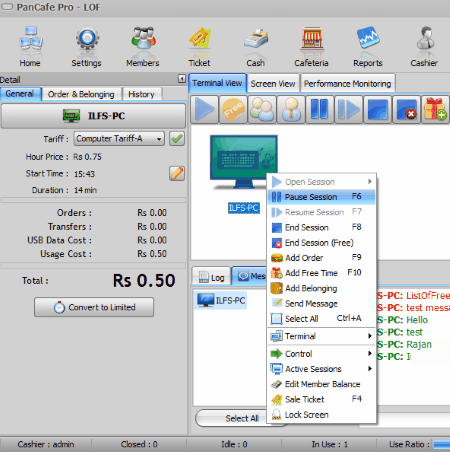Click the green checkmark beside Tariff
Image resolution: width=450 pixels, height=452 pixels.
(x=177, y=138)
